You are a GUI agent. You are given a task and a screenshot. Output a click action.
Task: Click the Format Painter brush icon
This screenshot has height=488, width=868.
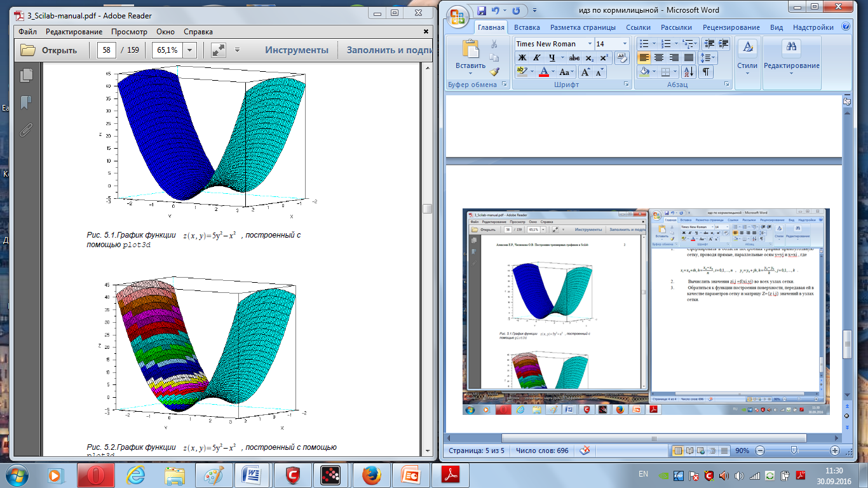(494, 72)
